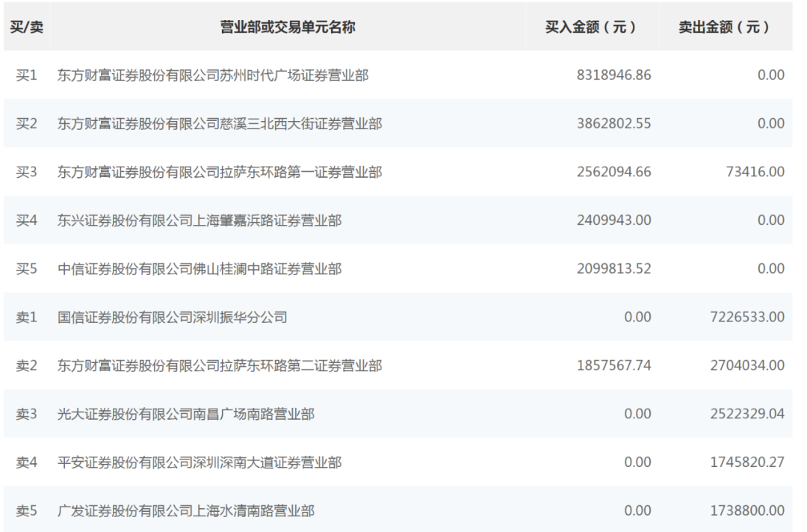This screenshot has height=532, width=807.
Task: Click the 卖出金额（元） column header
Action: click(725, 27)
